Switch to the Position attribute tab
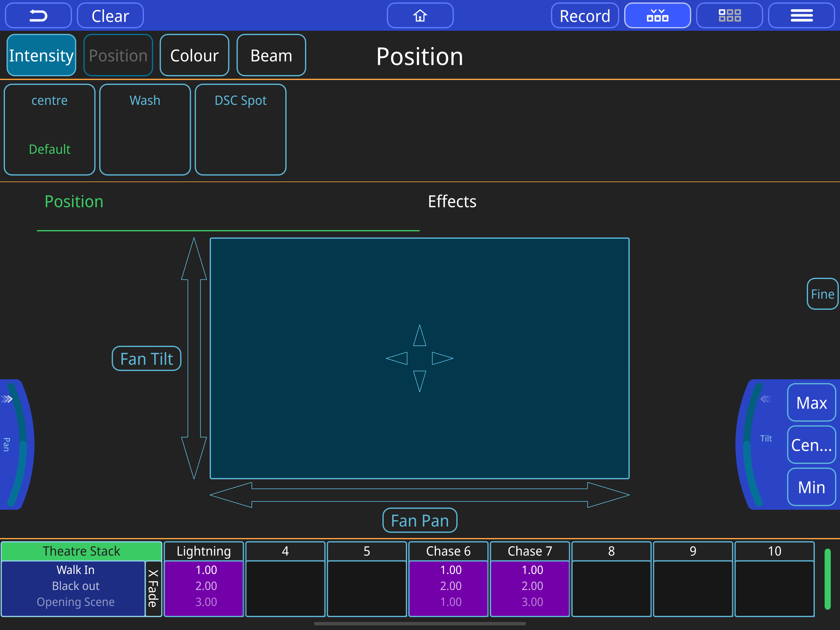840x630 pixels. coord(118,55)
